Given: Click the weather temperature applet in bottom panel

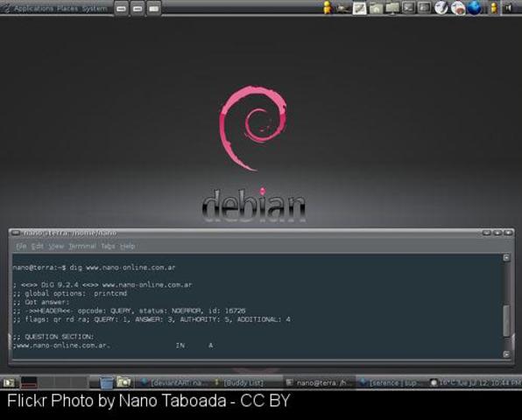Looking at the screenshot, I should point(443,382).
